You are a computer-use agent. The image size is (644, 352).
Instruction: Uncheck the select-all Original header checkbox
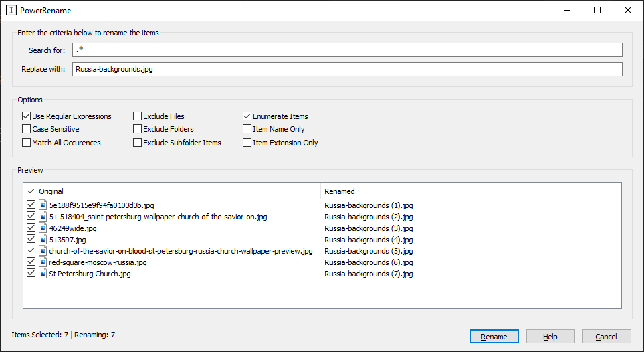click(31, 191)
